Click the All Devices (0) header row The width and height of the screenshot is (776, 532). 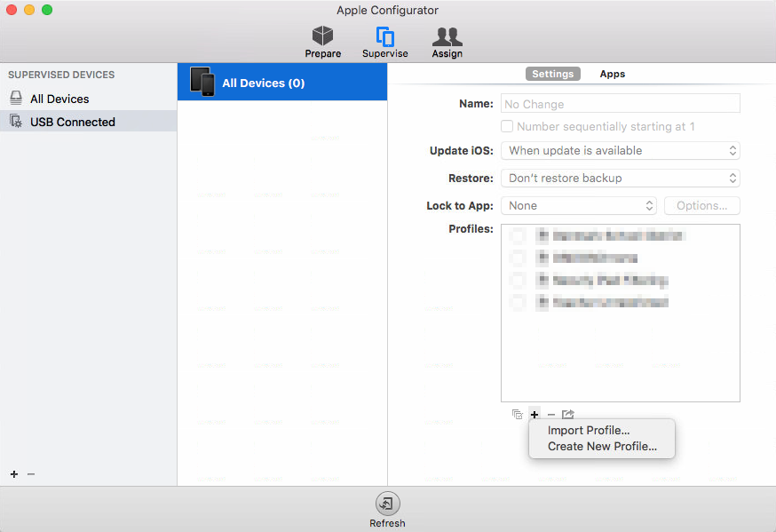282,82
